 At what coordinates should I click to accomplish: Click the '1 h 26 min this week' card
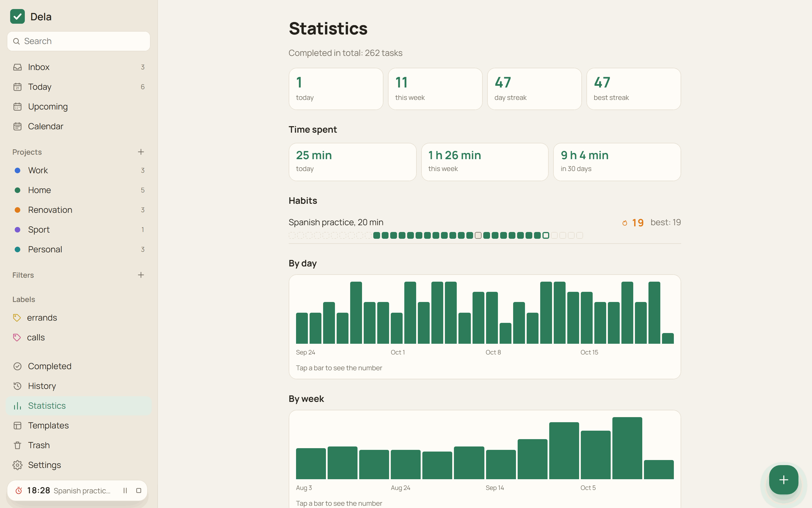coord(484,162)
